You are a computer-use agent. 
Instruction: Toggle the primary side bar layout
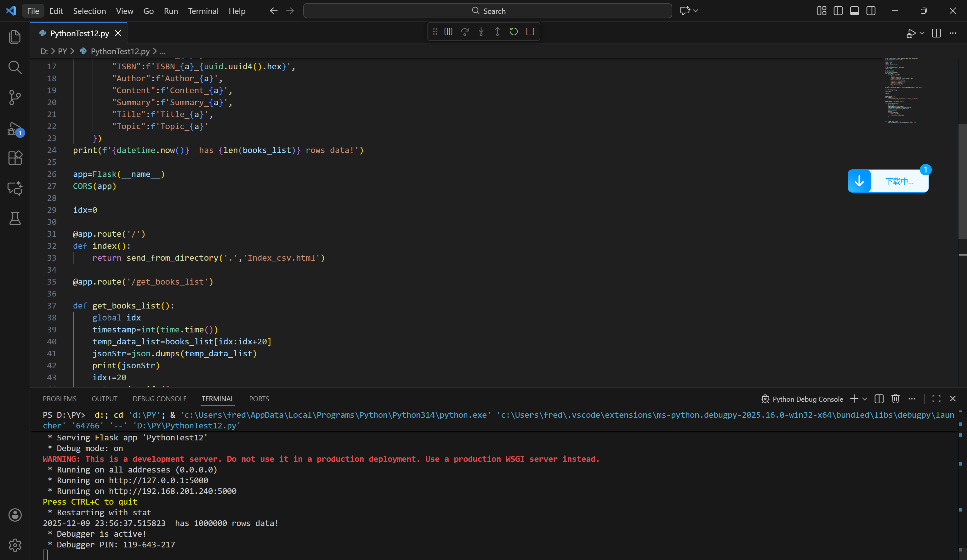tap(838, 11)
